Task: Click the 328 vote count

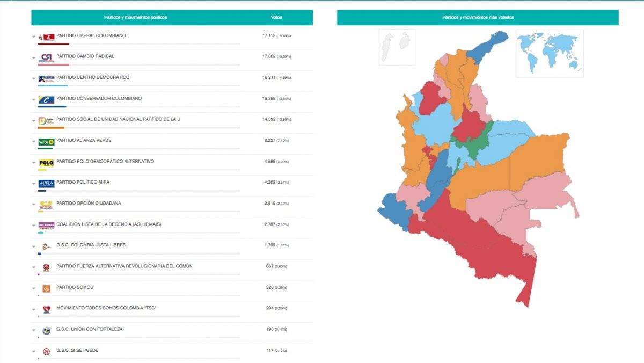Action: click(270, 287)
